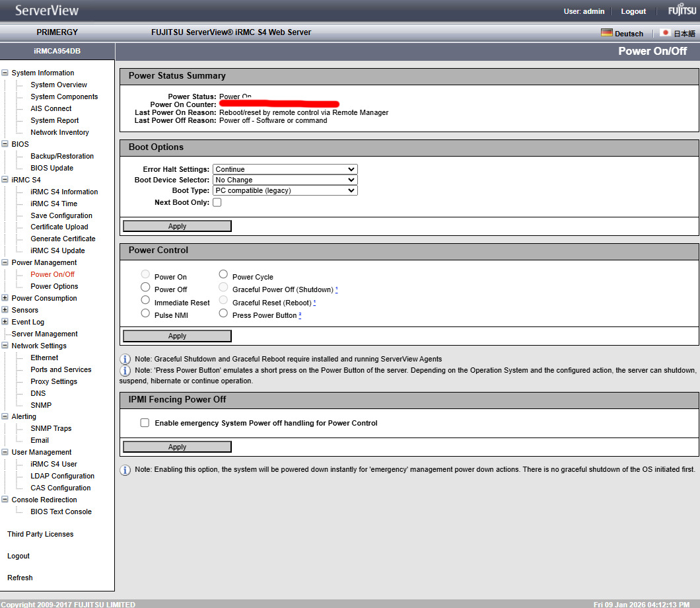Select the Immediate Reset radio button
The image size is (700, 608).
click(145, 300)
